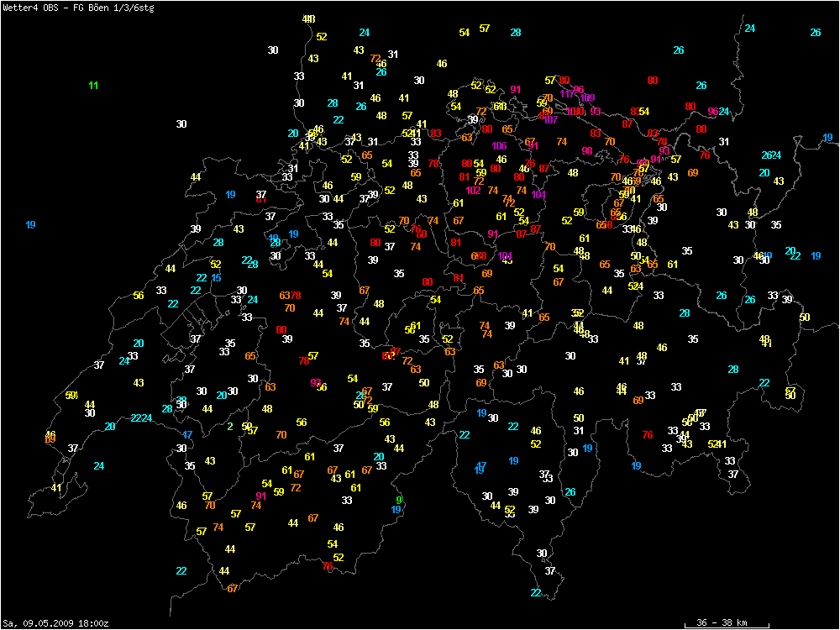This screenshot has width=840, height=630.
Task: Click the pink 102 gust value
Action: click(x=473, y=191)
